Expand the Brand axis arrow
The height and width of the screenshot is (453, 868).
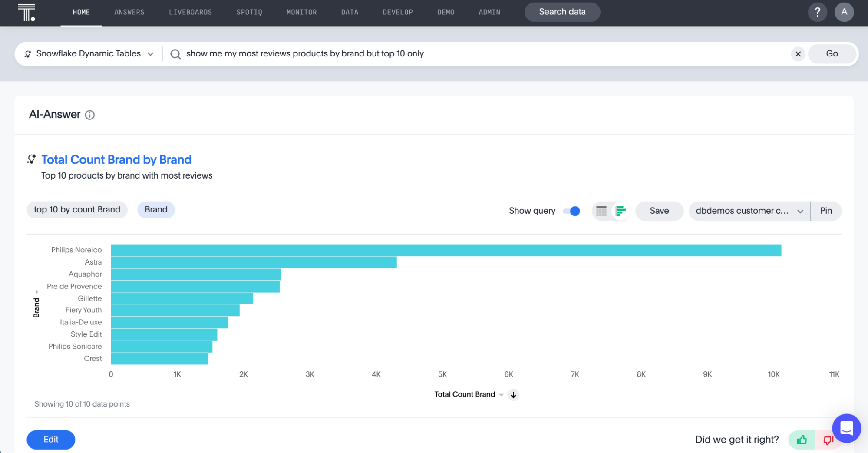[x=37, y=291]
